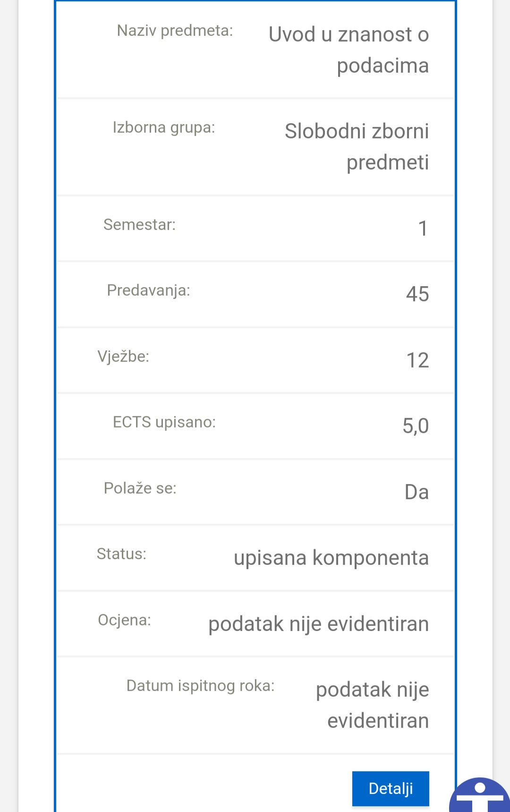Click the Datum ispitnog roka label

(200, 686)
